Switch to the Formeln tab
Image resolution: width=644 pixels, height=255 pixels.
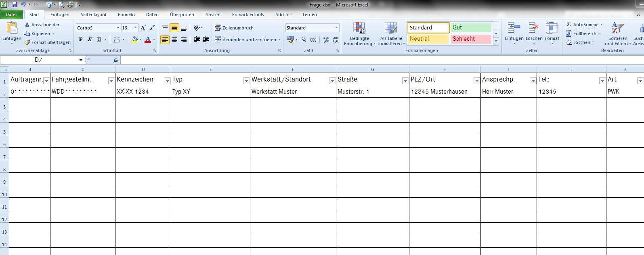point(126,15)
